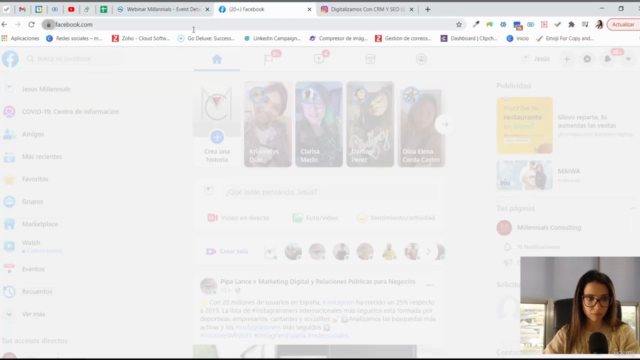The width and height of the screenshot is (640, 360).
Task: Open the Emoji For Copy and... bookmark
Action: click(x=565, y=38)
